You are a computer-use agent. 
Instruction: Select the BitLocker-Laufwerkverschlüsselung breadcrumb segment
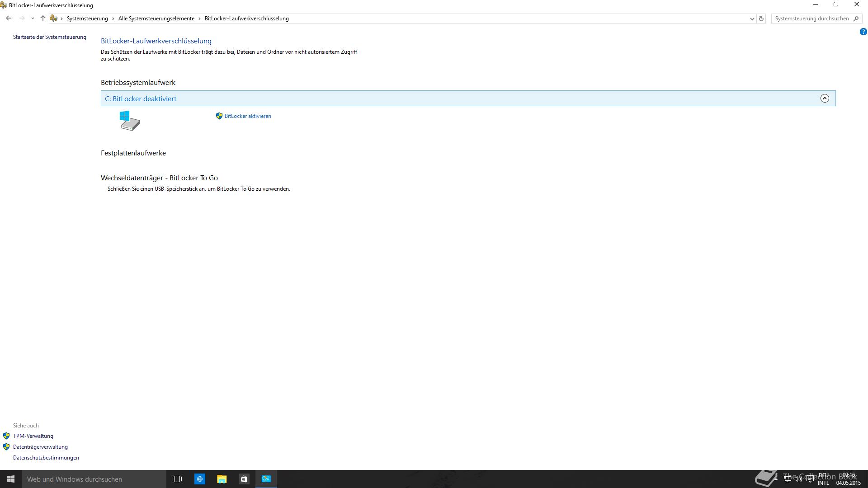click(x=247, y=19)
